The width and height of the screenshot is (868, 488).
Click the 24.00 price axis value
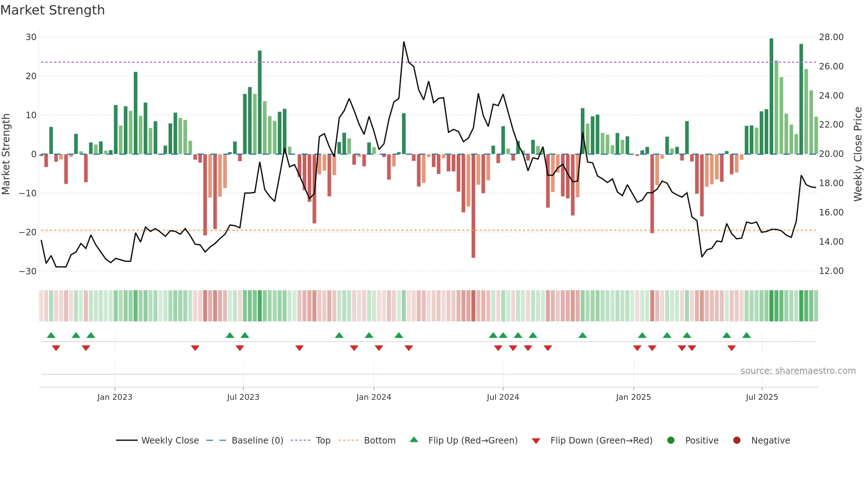coord(831,96)
